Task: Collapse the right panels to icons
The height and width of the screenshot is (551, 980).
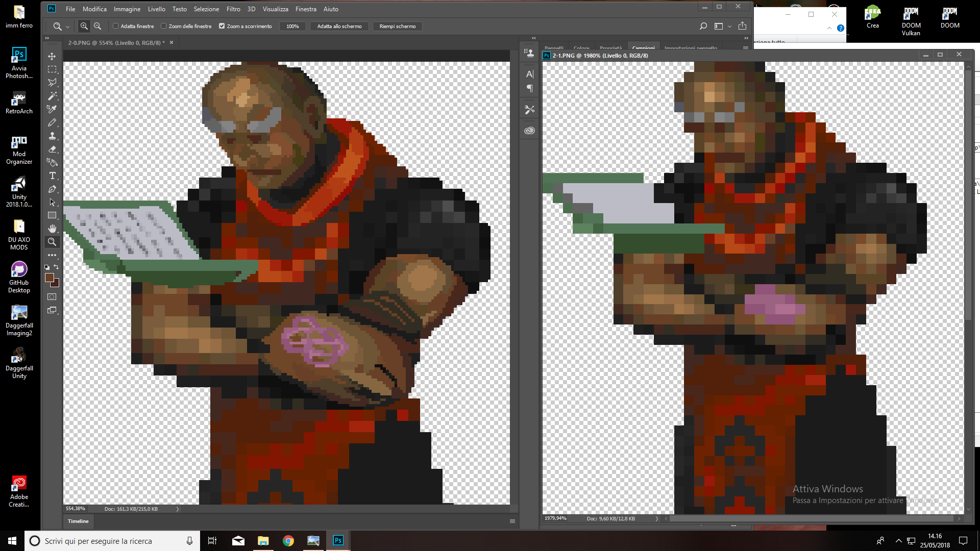Action: pyautogui.click(x=746, y=38)
